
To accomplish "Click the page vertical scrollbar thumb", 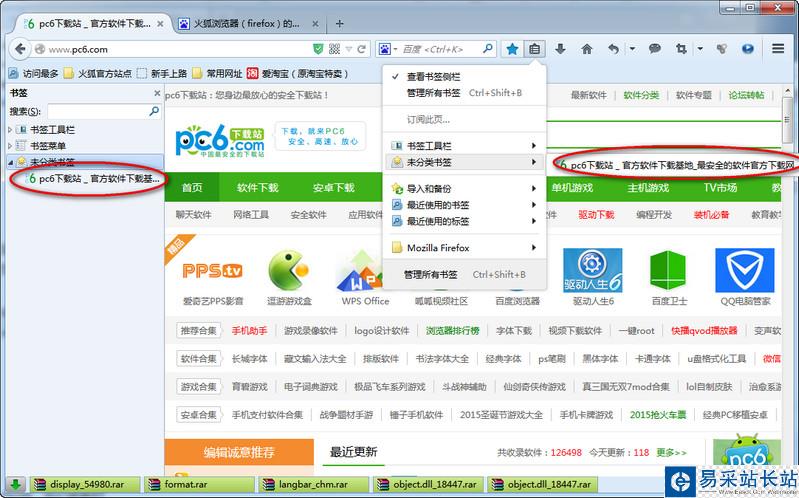I will [786, 120].
